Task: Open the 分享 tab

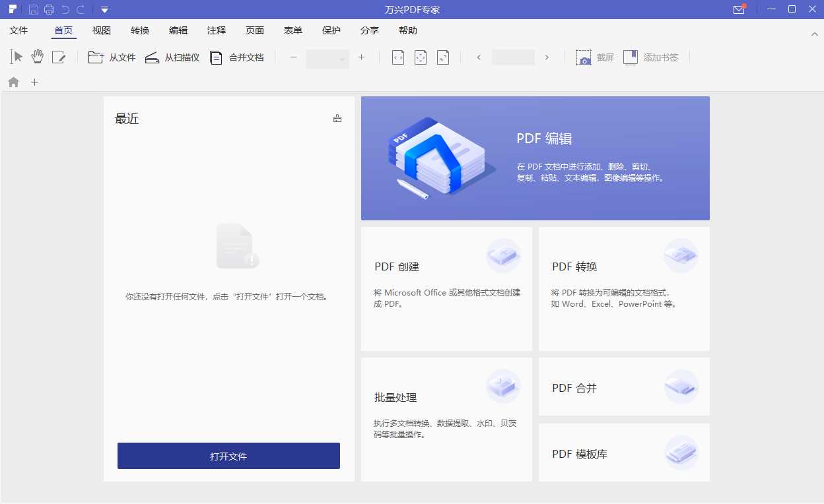Action: pos(370,30)
